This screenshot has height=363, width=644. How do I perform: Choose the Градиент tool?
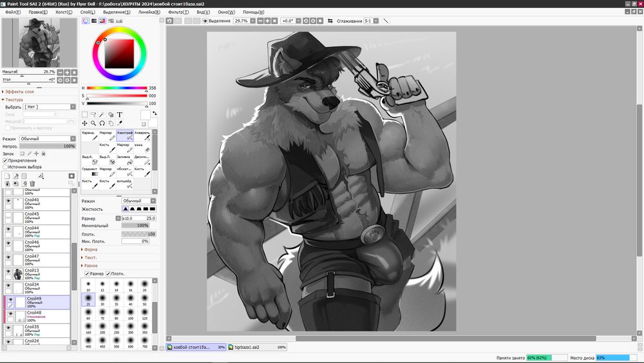pos(90,172)
